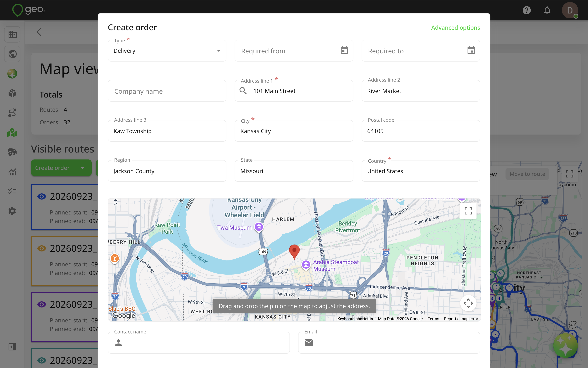Click Advanced options link

click(x=455, y=28)
